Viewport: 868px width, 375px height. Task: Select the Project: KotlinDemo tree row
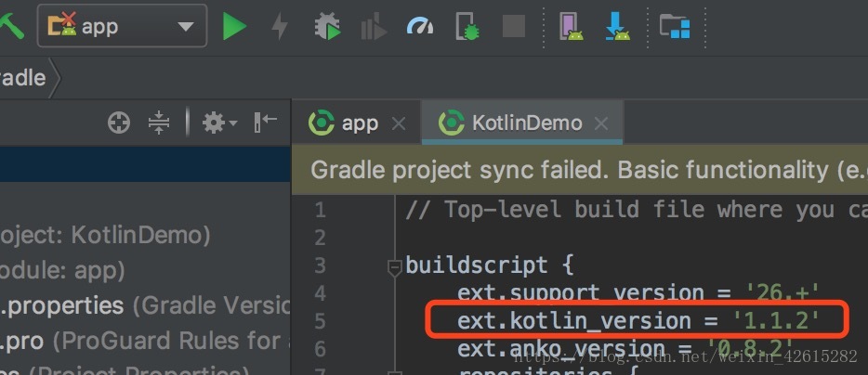tap(145, 236)
